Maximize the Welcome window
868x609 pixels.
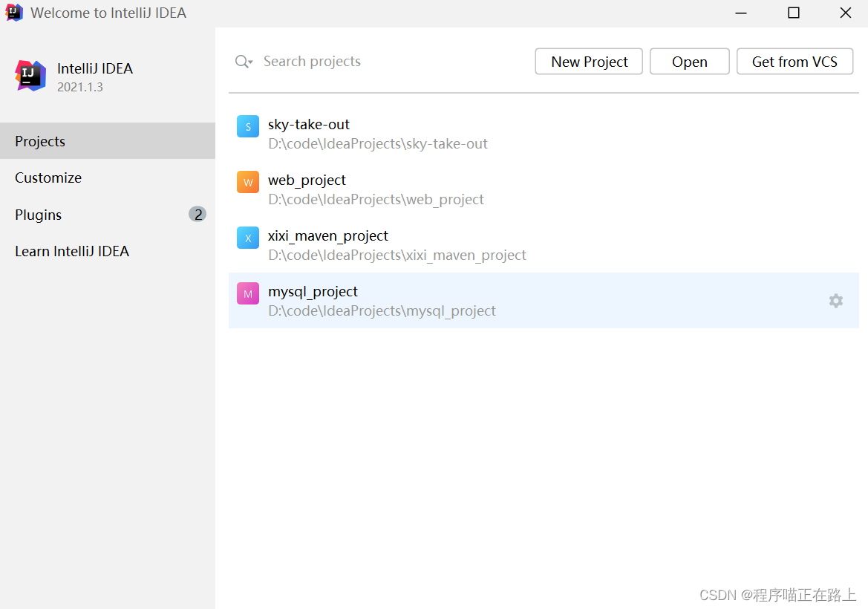[x=793, y=13]
